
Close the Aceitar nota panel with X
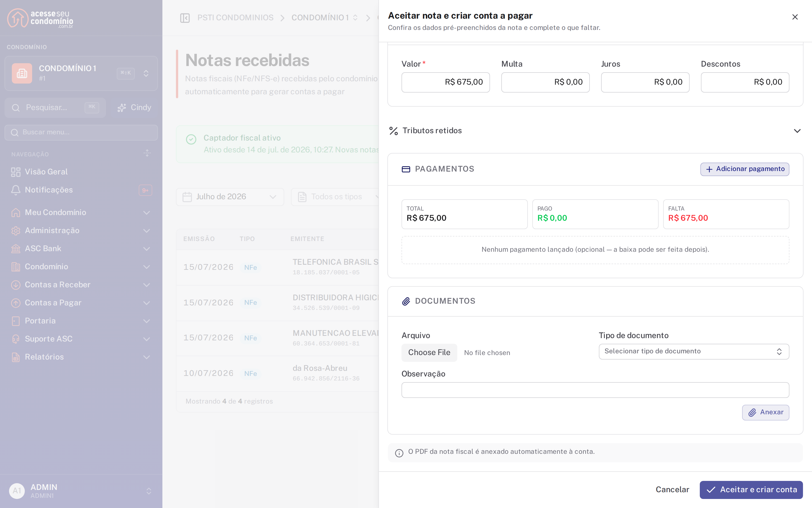[795, 17]
